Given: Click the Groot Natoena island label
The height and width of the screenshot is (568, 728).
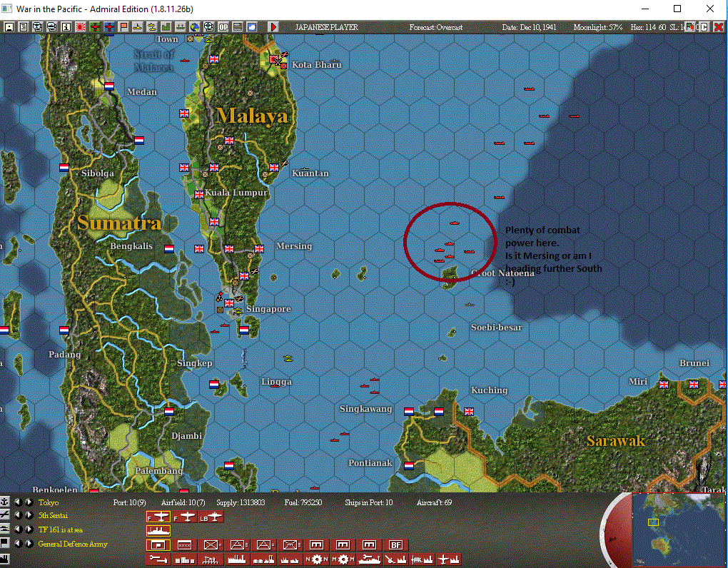Looking at the screenshot, I should (x=502, y=273).
